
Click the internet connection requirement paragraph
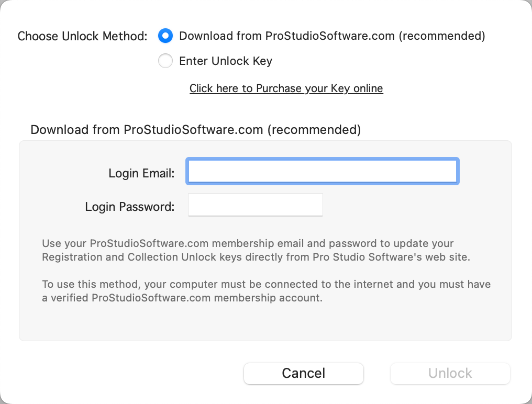[266, 285]
